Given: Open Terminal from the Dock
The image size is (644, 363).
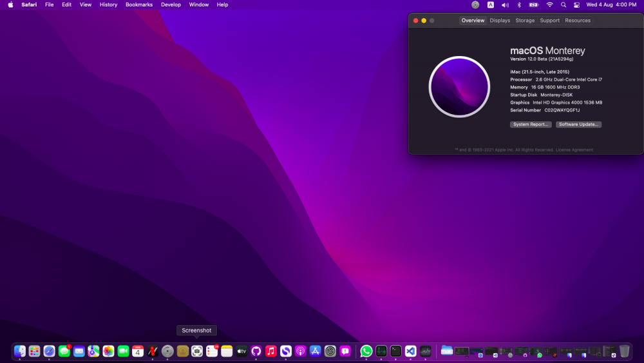Looking at the screenshot, I should (396, 351).
